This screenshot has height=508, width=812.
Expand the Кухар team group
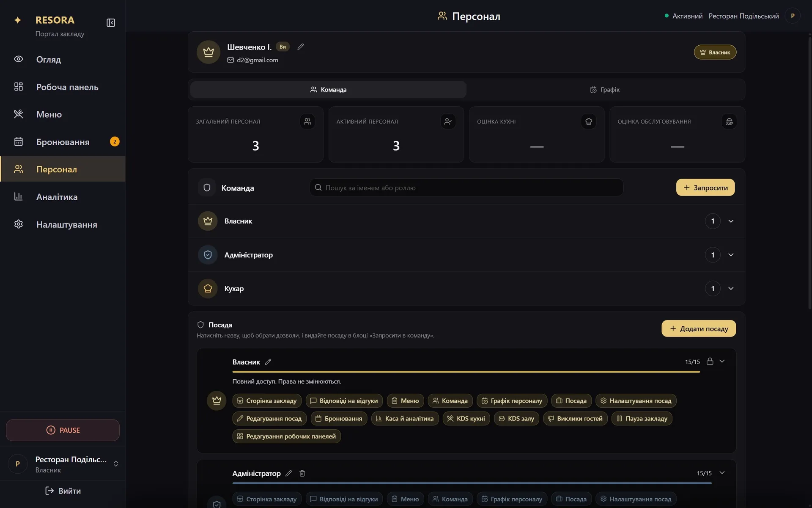[731, 289]
